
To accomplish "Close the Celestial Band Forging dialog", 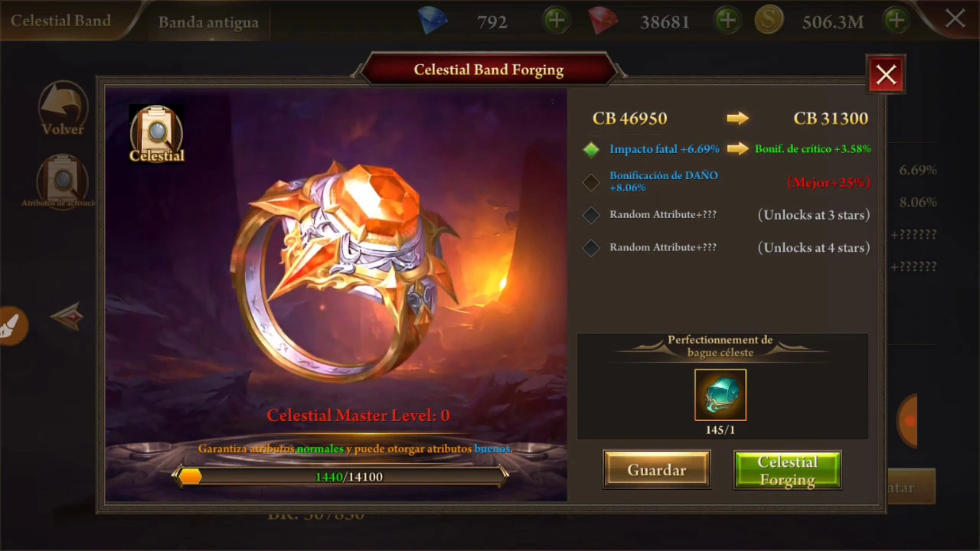I will 886,75.
